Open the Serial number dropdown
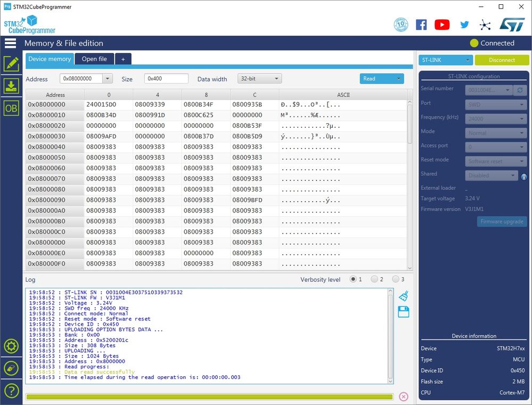 pyautogui.click(x=489, y=90)
